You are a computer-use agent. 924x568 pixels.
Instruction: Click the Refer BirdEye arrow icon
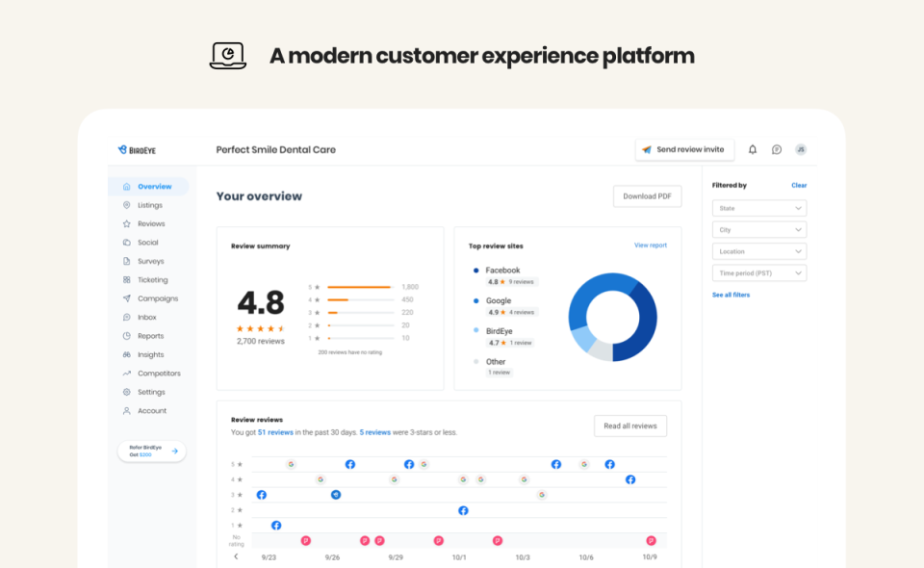[175, 452]
